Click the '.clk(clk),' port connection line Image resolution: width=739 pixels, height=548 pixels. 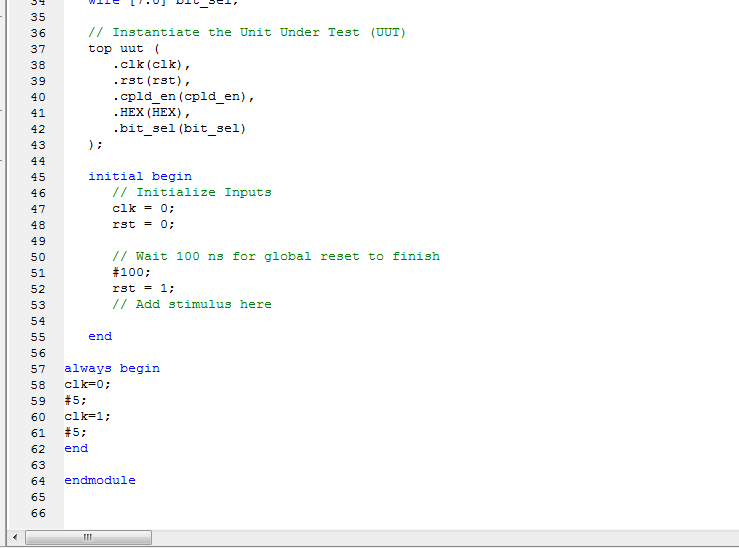point(151,64)
